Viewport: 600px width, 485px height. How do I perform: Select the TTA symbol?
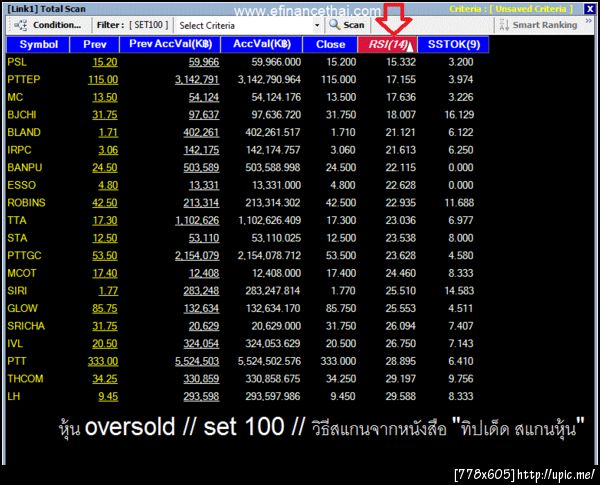coord(17,220)
